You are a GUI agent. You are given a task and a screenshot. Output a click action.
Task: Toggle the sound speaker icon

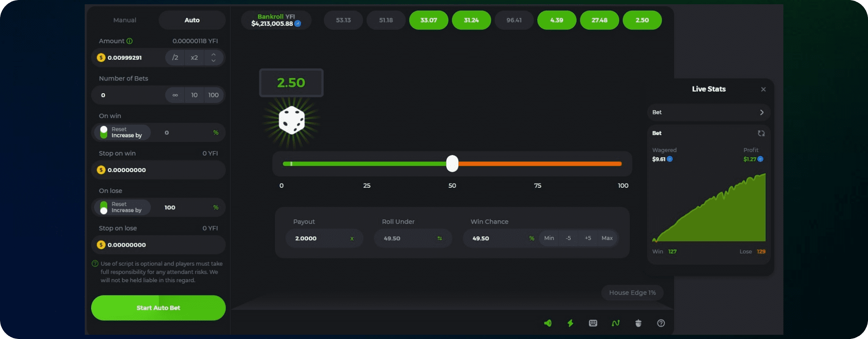548,323
